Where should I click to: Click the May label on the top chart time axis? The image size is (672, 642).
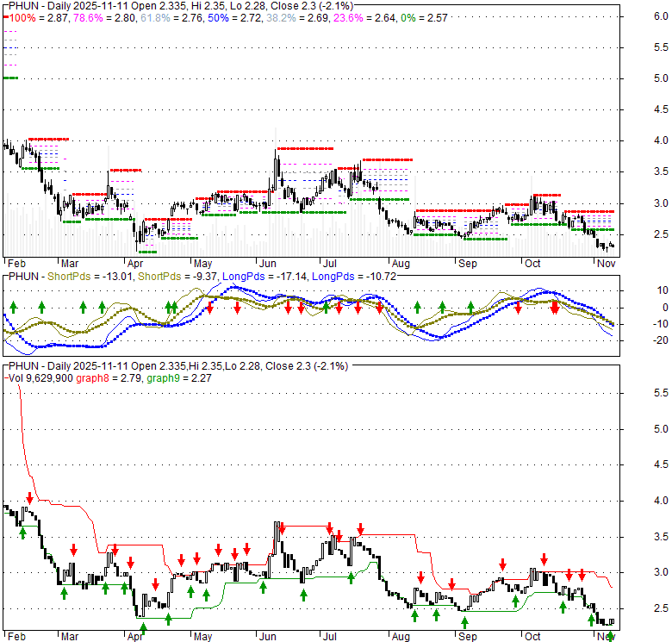[202, 263]
